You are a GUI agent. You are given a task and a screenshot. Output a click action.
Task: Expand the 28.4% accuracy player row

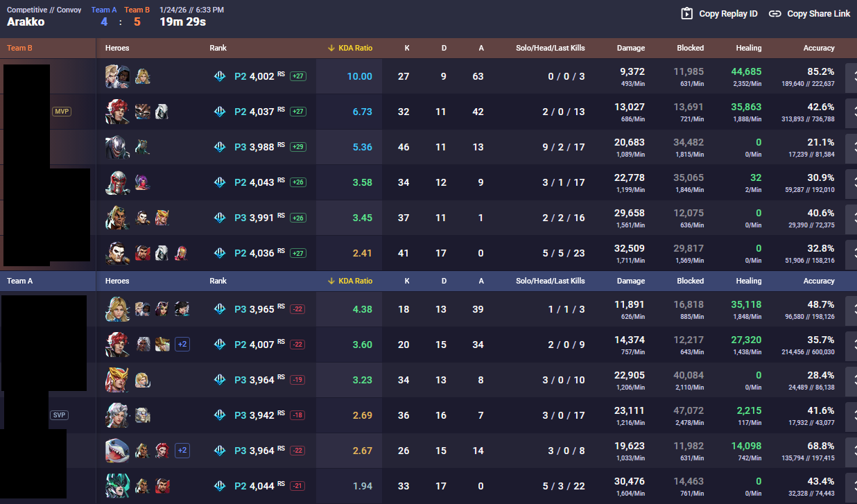point(851,380)
